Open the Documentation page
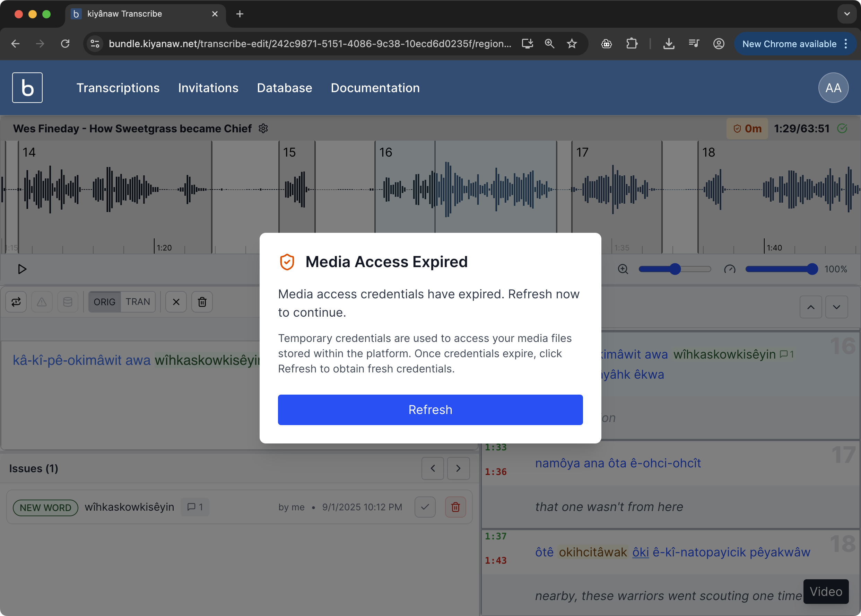This screenshot has width=861, height=616. pos(375,88)
